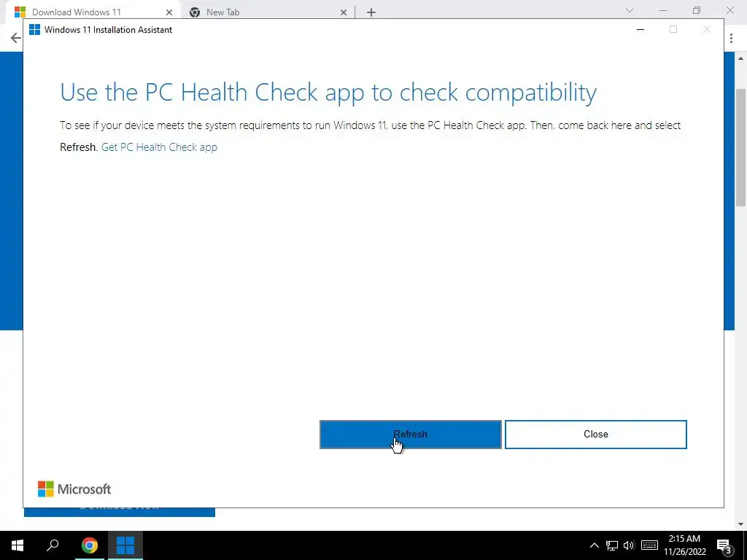
Task: Open taskbar search magnifier
Action: pyautogui.click(x=53, y=545)
